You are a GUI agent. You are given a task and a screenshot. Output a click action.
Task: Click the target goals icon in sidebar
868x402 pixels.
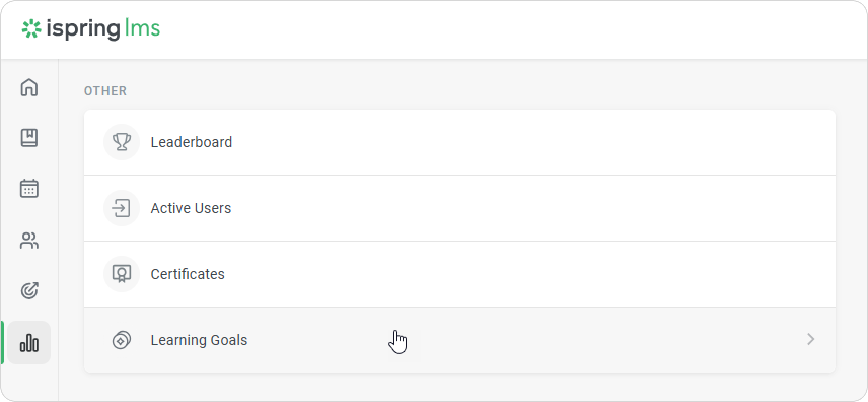click(29, 291)
